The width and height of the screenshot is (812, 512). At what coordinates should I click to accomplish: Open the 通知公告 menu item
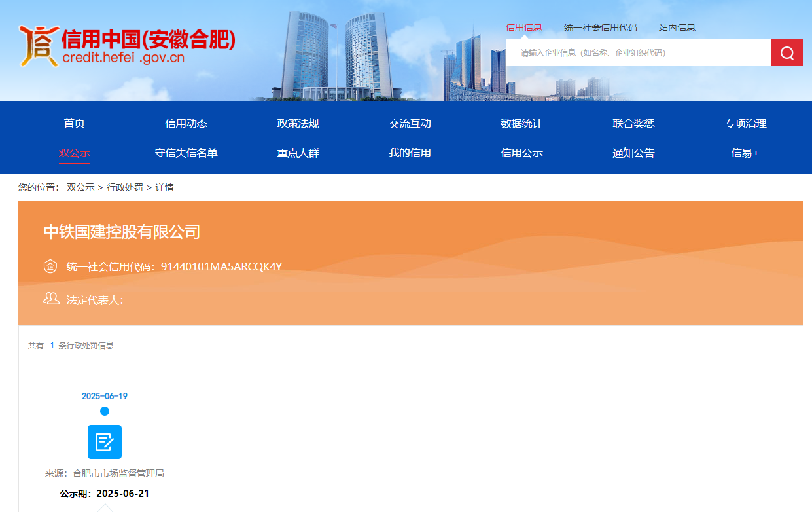(x=634, y=153)
